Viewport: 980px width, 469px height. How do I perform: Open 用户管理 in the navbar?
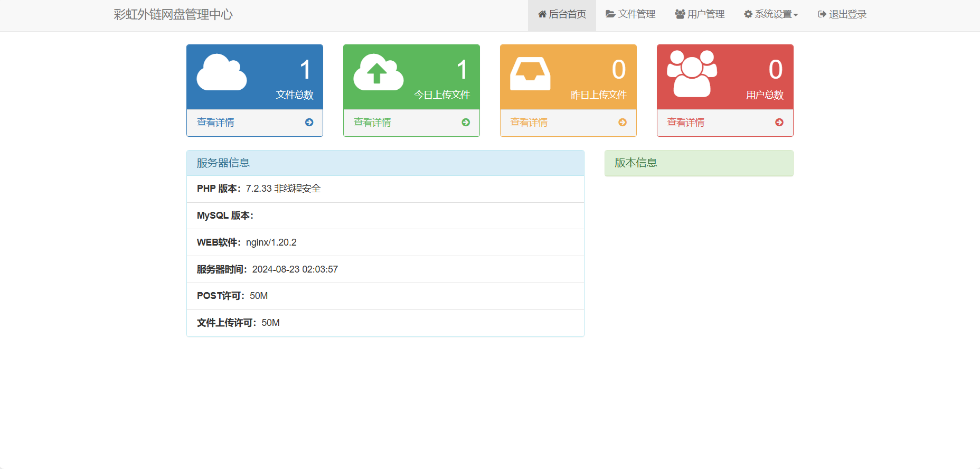700,14
